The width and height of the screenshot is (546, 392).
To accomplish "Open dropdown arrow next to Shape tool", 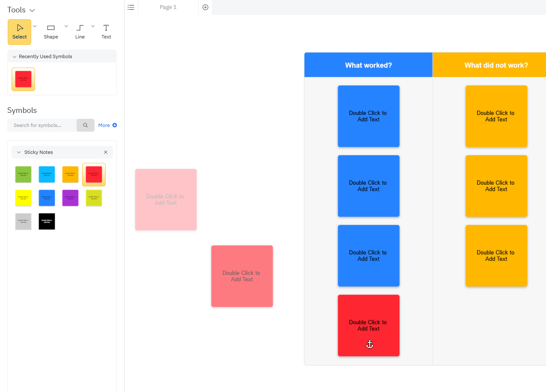I will pos(66,26).
